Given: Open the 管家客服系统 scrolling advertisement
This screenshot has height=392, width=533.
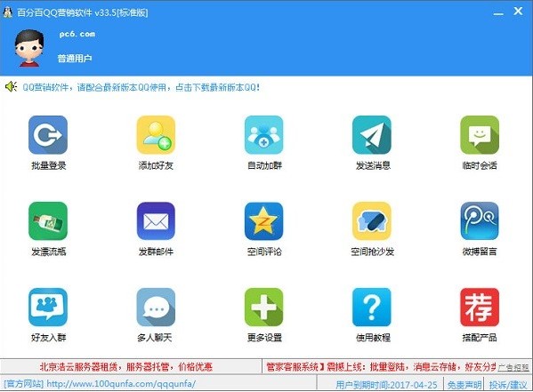Looking at the screenshot, I should pyautogui.click(x=381, y=367).
